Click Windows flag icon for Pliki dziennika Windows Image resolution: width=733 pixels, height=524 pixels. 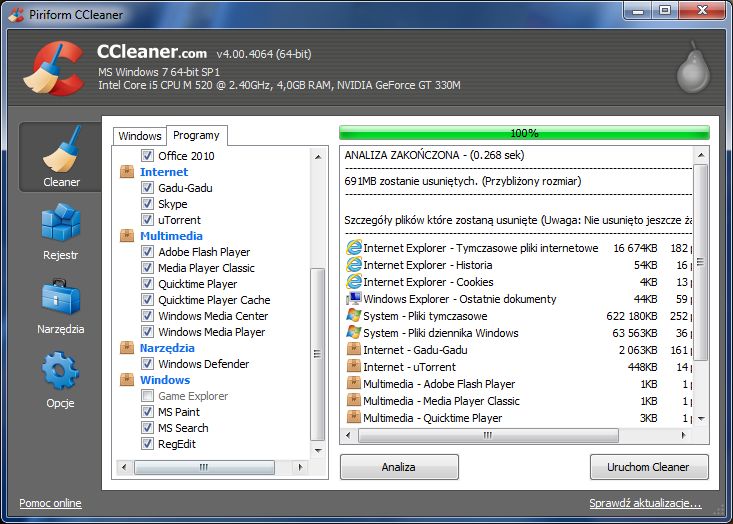pyautogui.click(x=354, y=333)
